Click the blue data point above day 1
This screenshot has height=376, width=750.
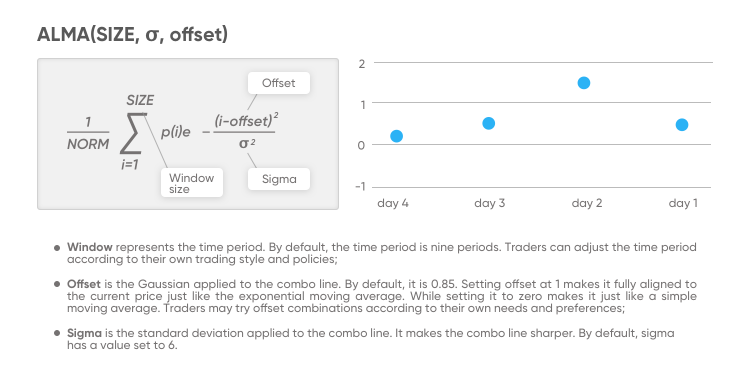click(x=682, y=125)
